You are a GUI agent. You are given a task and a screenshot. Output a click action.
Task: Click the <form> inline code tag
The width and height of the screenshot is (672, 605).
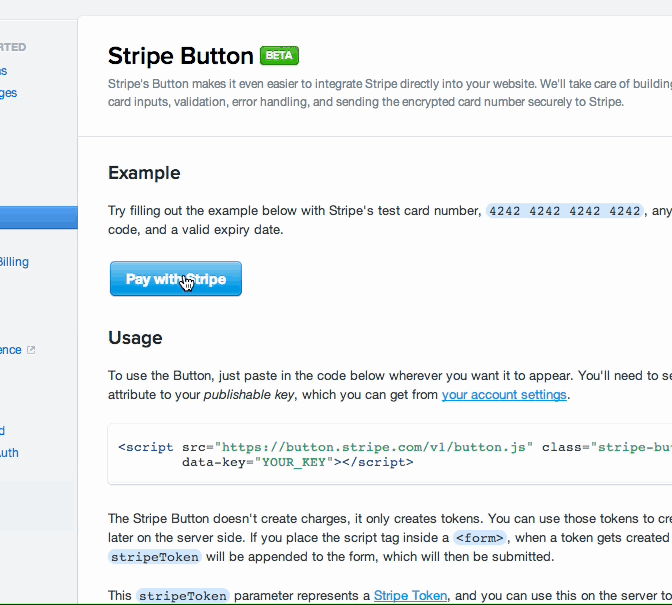[x=480, y=538]
